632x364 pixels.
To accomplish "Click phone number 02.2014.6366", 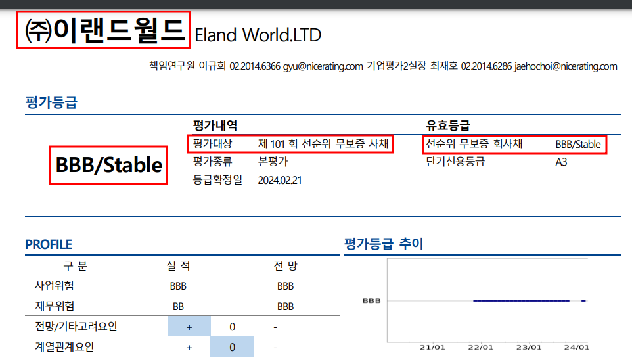I will (255, 66).
